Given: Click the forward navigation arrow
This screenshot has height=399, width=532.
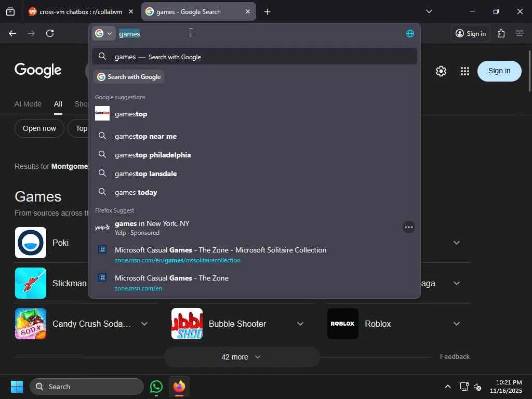Looking at the screenshot, I should pyautogui.click(x=31, y=33).
